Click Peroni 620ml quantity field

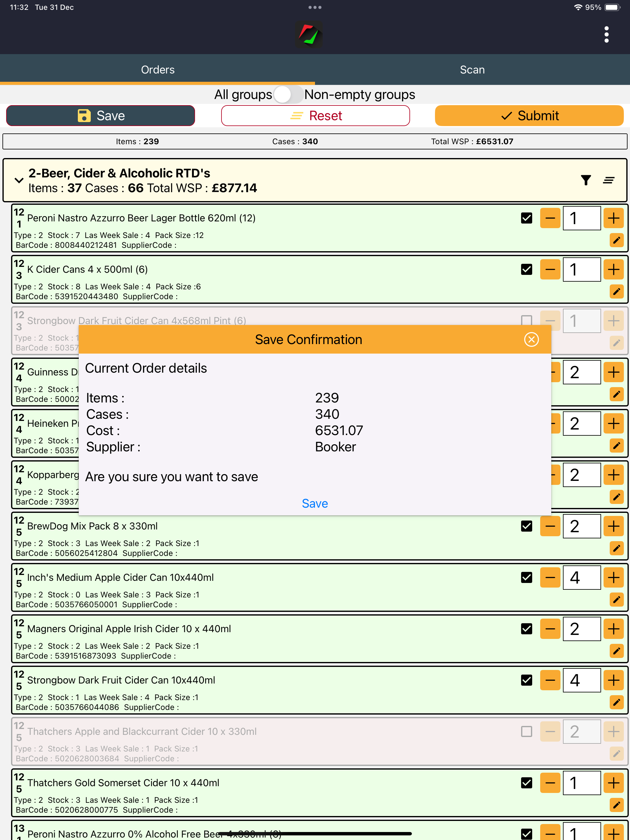(582, 218)
